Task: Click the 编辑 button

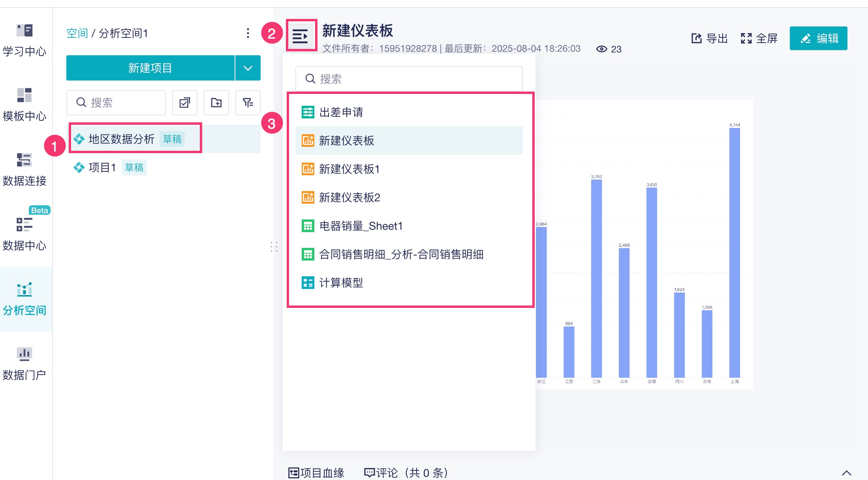Action: [x=818, y=38]
